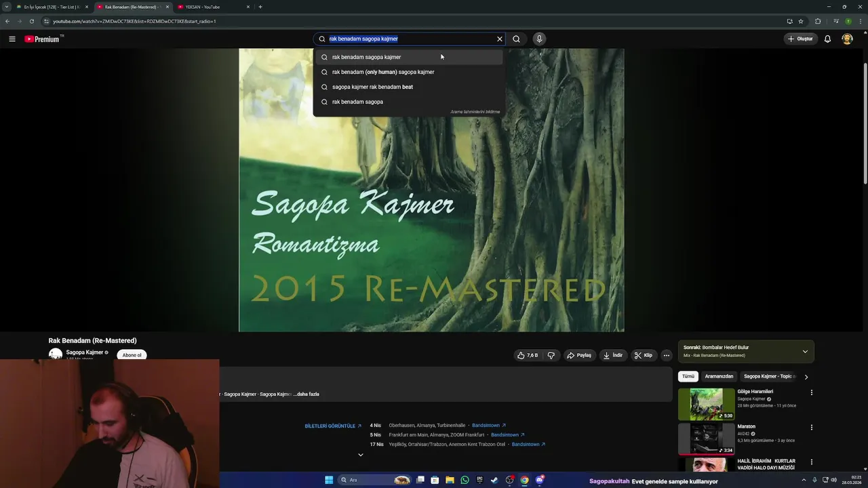Expand the Sonraki mix playlist chevron
The image size is (868, 488).
coord(805,351)
